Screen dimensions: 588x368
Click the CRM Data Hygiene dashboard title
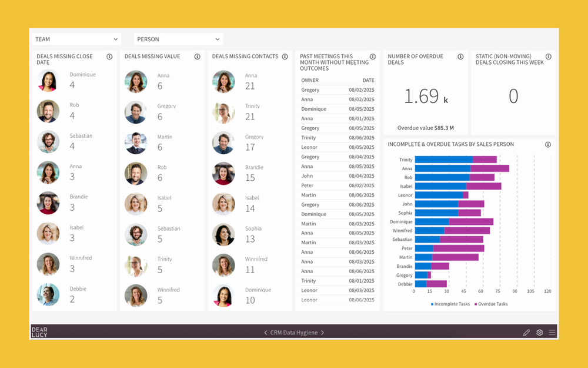point(294,333)
